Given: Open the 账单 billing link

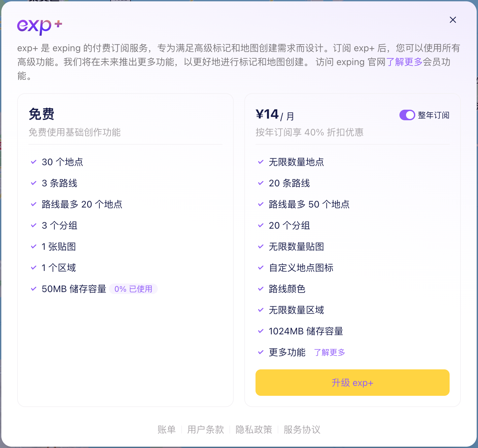Looking at the screenshot, I should pos(166,429).
